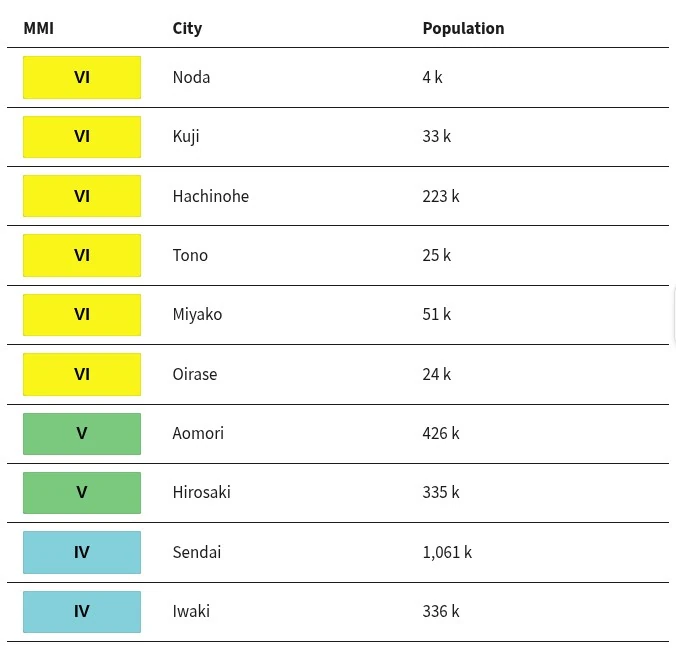Click the yellow VI badge for Tono
This screenshot has height=654, width=676.
(x=82, y=255)
